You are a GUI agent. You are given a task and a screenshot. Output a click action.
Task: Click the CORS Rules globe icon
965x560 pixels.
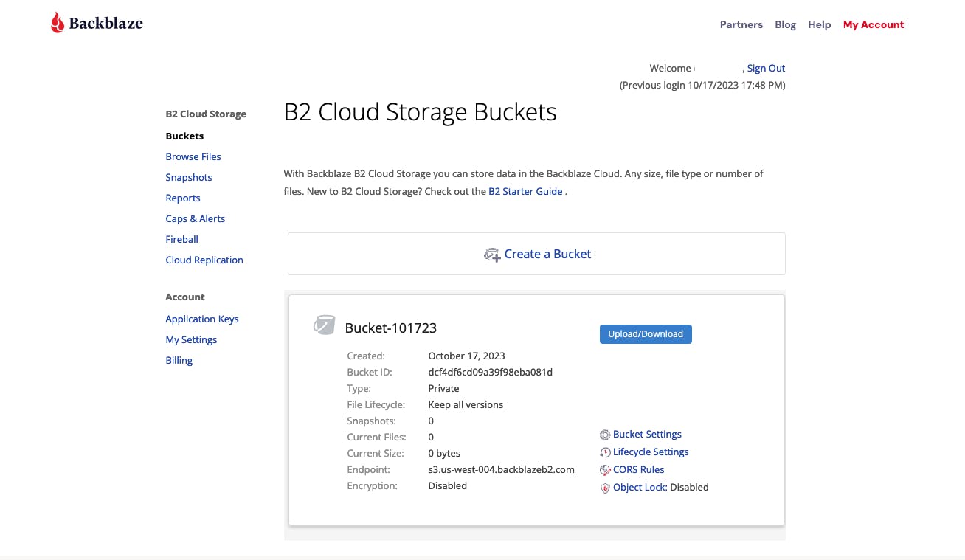[x=605, y=469]
